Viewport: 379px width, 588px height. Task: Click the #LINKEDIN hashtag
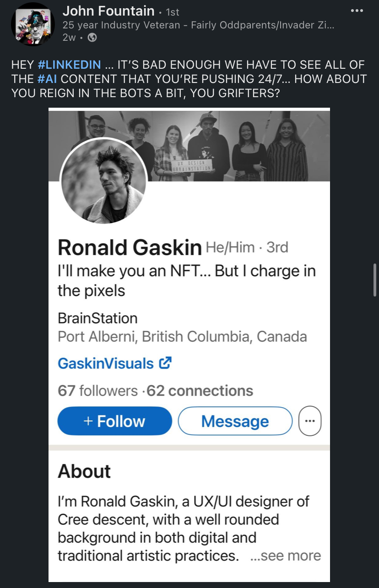69,65
